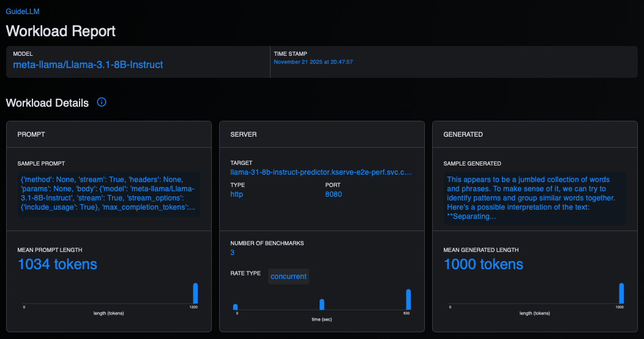Click the middle bar in the time chart
The height and width of the screenshot is (339, 644).
[x=322, y=305]
